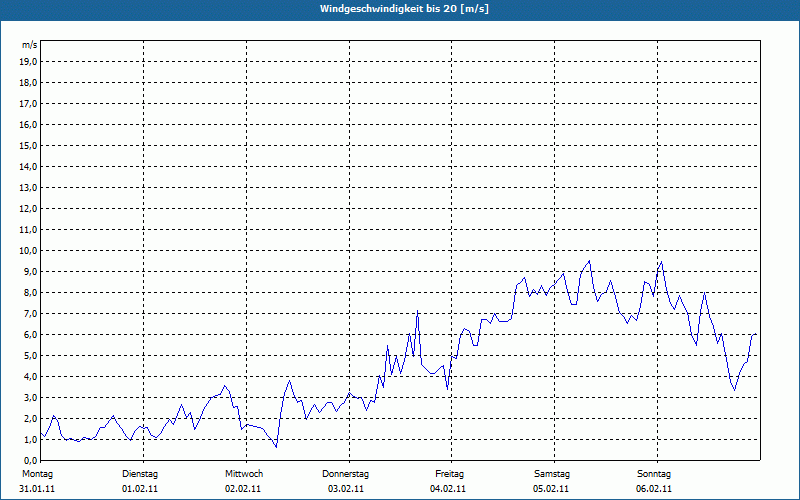
Task: Click the 10,0 axis value
Action: 28,251
